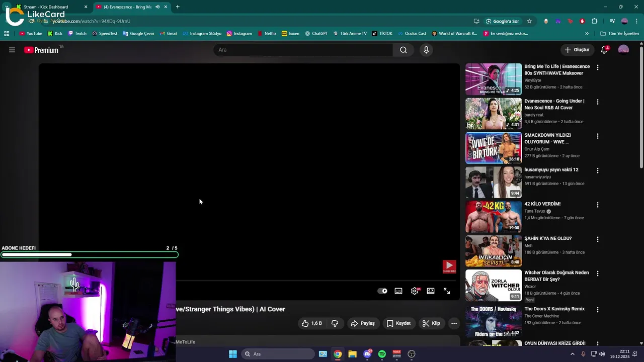Open options for The Doors X Kavinsky Remix
This screenshot has height=362, width=644.
598,310
